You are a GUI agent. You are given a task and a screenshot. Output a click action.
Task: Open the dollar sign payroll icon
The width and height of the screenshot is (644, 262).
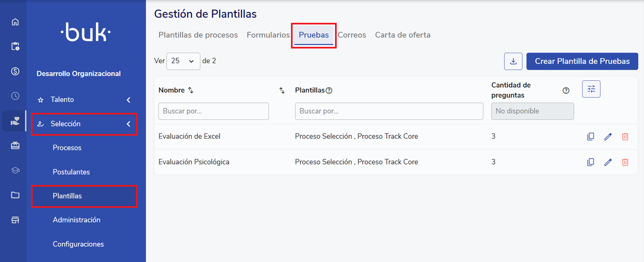(x=15, y=71)
